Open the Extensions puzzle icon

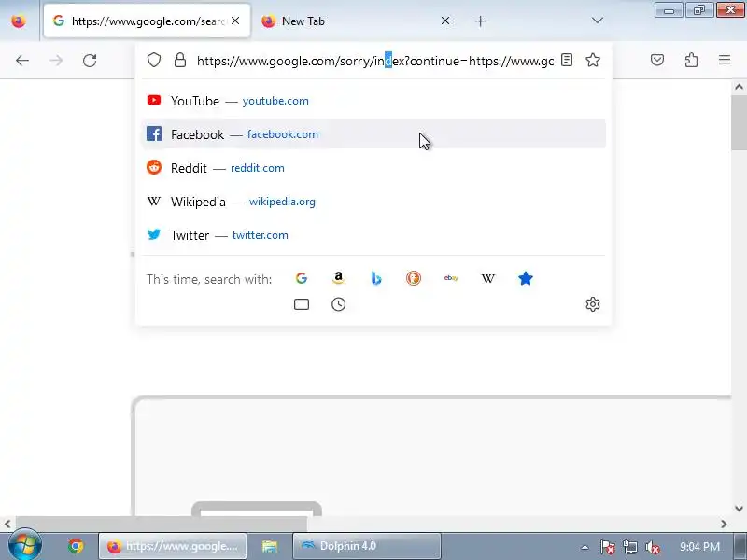[x=691, y=60]
